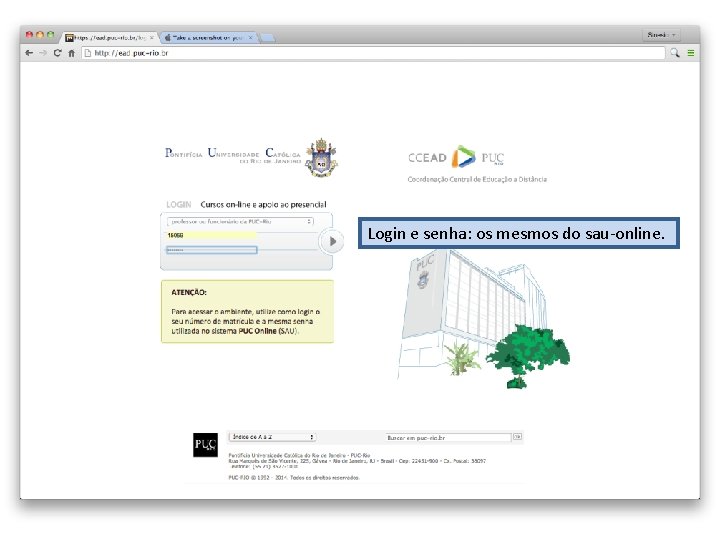The image size is (720, 540).
Task: Close the ead.puc-rio.br tab
Action: click(x=152, y=38)
